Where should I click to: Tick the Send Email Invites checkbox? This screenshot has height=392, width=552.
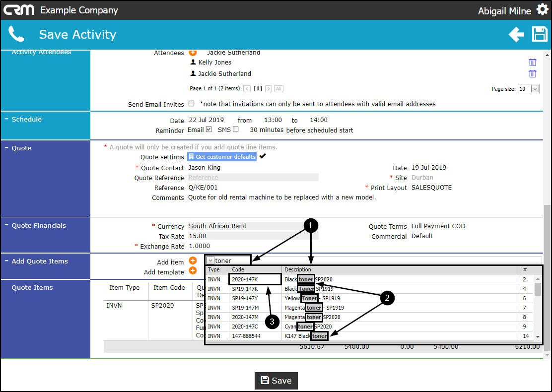tap(192, 103)
